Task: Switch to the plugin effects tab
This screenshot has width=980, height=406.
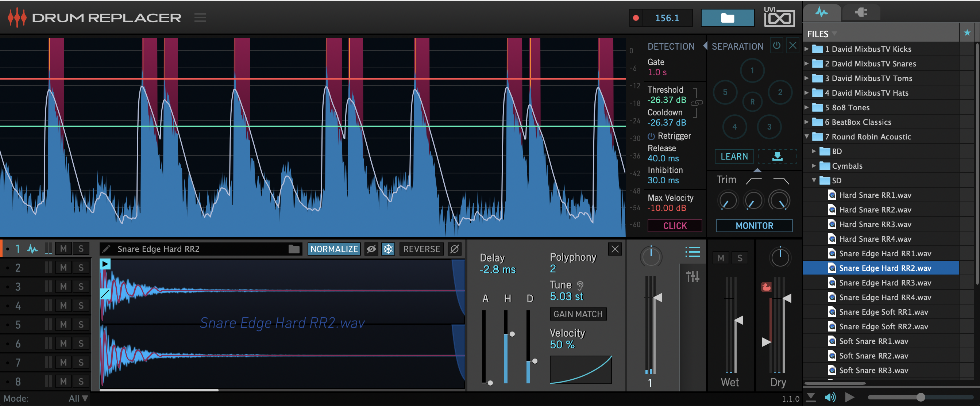Action: 861,12
